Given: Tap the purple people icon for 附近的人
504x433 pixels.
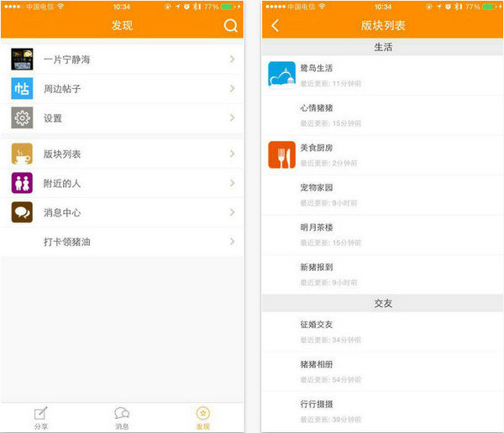Looking at the screenshot, I should tap(22, 183).
